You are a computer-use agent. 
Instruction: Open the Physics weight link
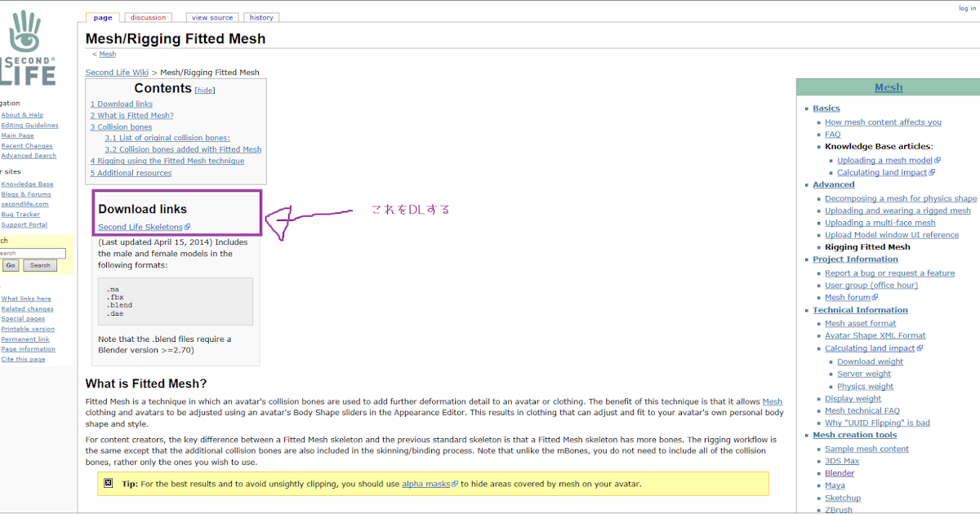[865, 387]
